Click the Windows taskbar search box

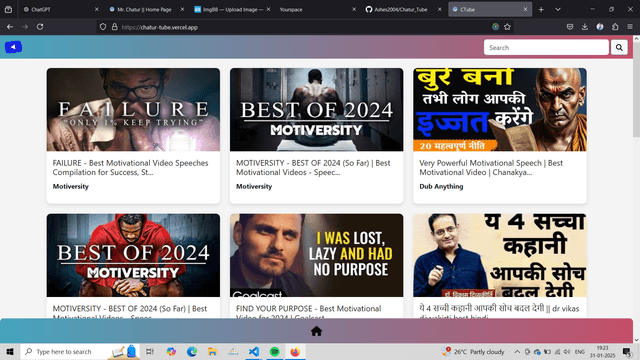(x=80, y=351)
